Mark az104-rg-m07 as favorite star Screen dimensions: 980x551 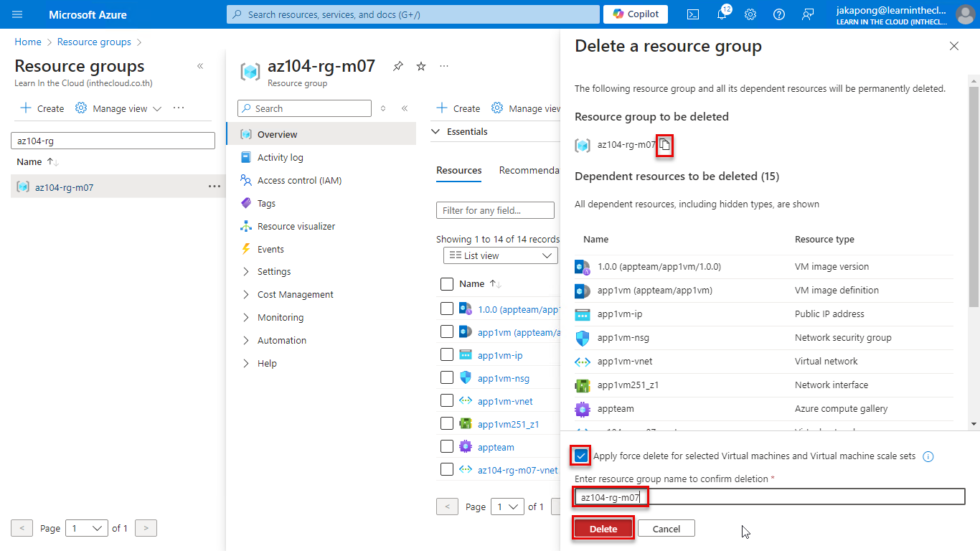pyautogui.click(x=421, y=66)
